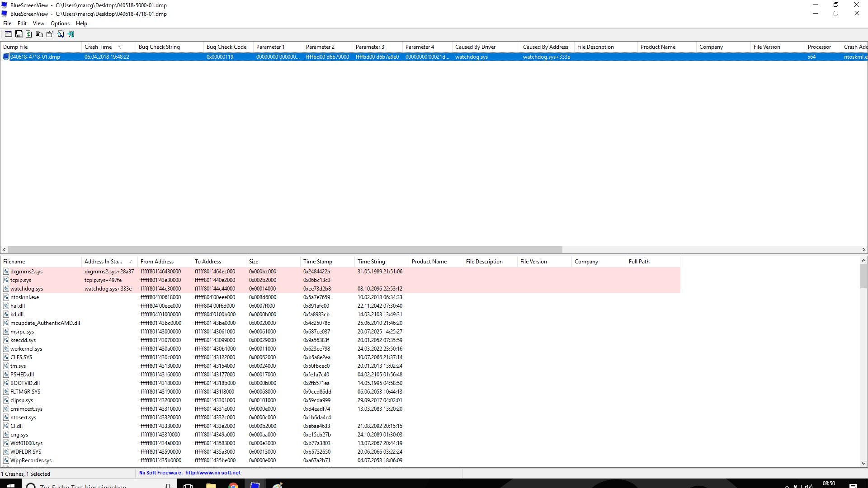Click the Copy Selected Items icon

click(x=39, y=34)
